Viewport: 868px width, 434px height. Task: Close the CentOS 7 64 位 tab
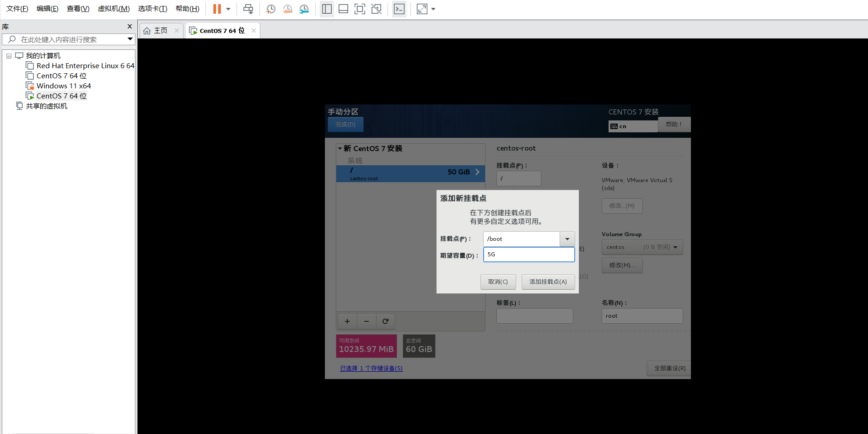(x=253, y=31)
